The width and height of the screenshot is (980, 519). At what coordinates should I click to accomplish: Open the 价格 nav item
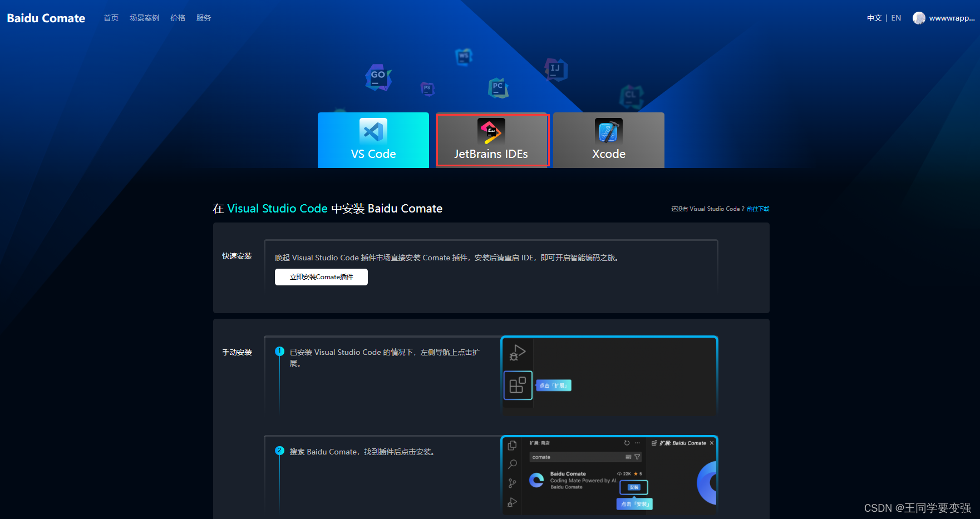click(x=178, y=18)
